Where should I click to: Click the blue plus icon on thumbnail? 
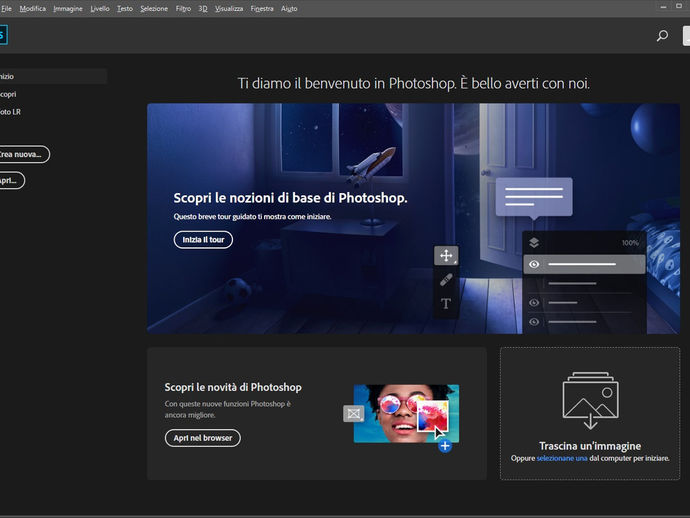445,446
